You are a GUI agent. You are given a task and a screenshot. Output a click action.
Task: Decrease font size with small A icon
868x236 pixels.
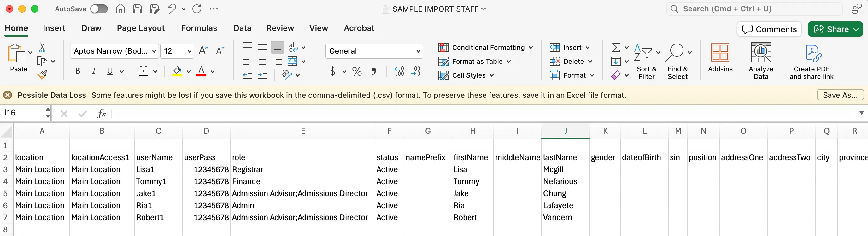(x=220, y=51)
